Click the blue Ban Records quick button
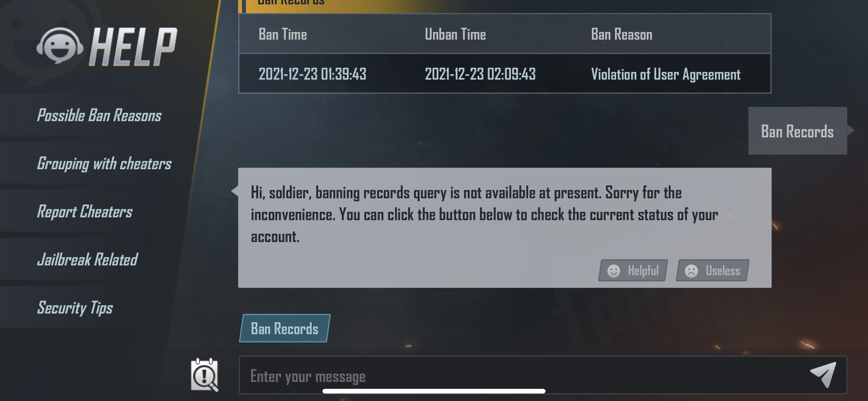Screen dimensions: 868x401 click(285, 329)
